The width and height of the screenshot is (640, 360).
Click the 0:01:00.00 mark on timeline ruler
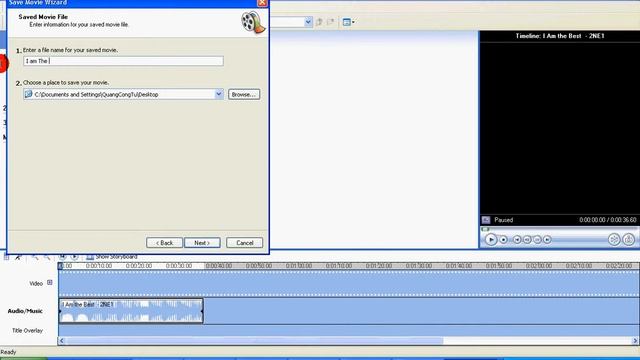(299, 266)
